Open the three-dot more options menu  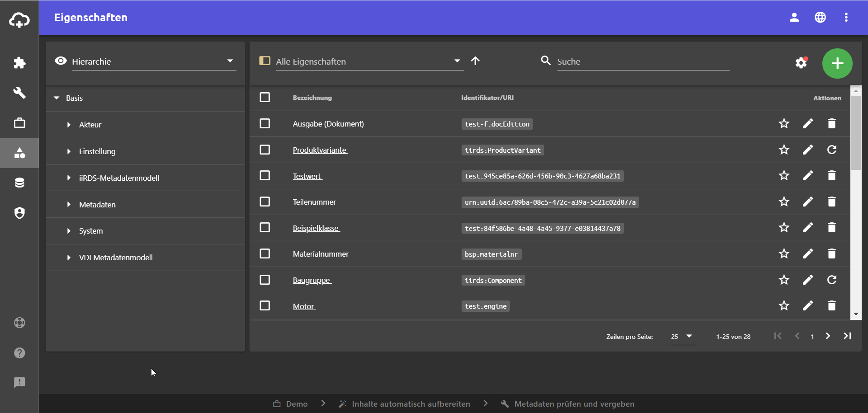(846, 17)
